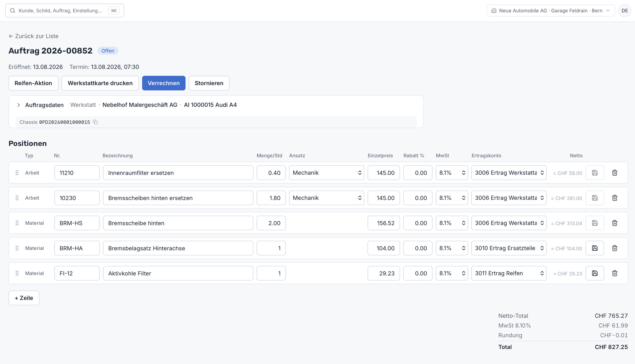Click vehicle text AI 1000015 Audi A4
Screen dimensions: 635x364
point(210,105)
